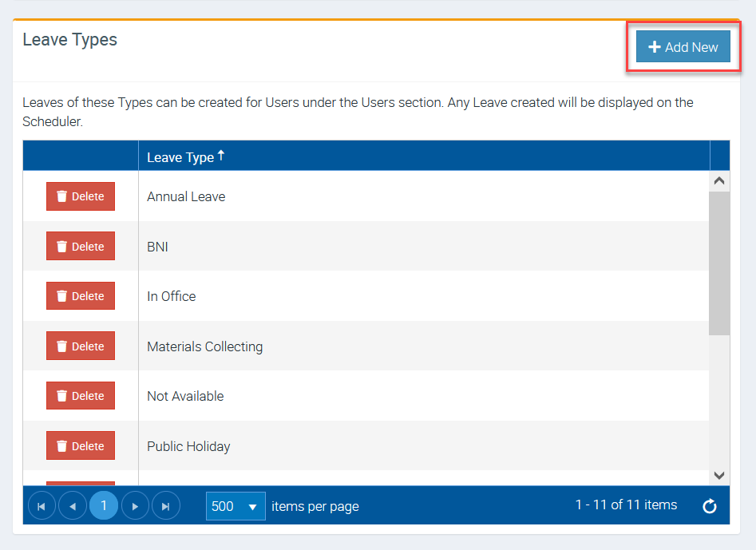Select the In Office row text
The height and width of the screenshot is (550, 756).
point(172,296)
